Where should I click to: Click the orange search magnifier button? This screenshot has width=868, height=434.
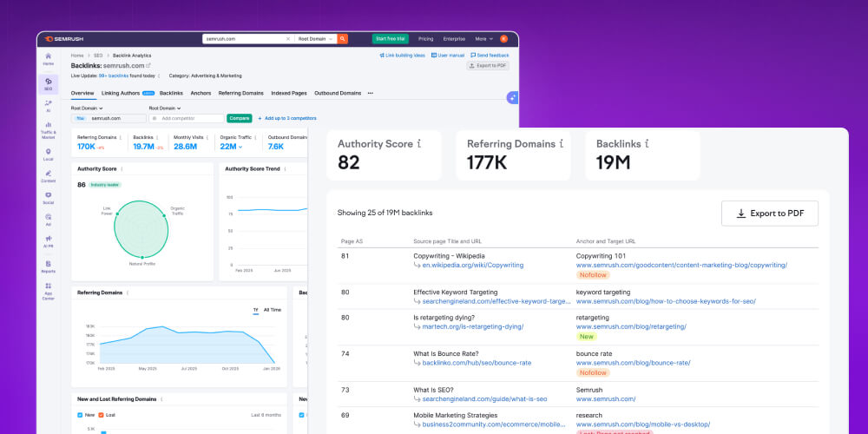tap(343, 39)
